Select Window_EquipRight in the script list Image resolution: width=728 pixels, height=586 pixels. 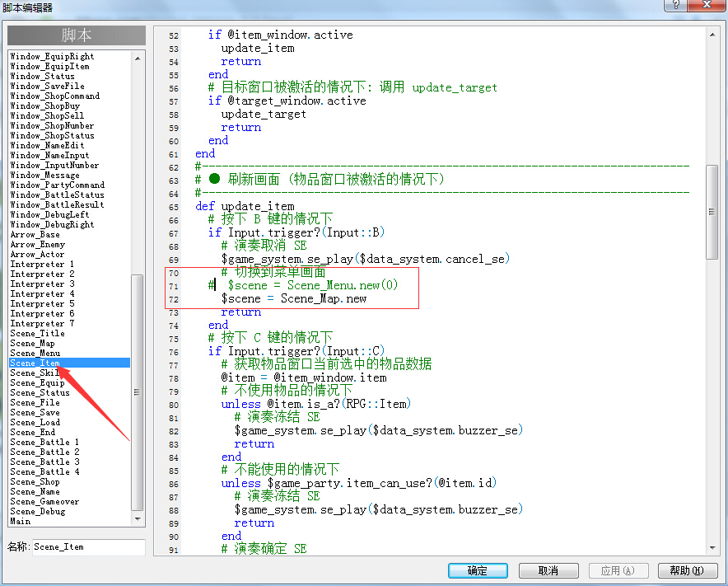[x=52, y=57]
